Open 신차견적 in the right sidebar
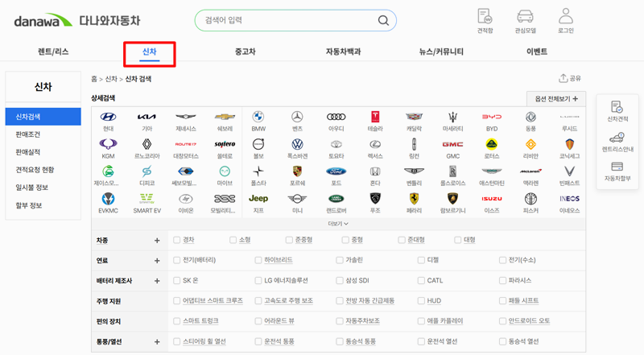 (617, 111)
